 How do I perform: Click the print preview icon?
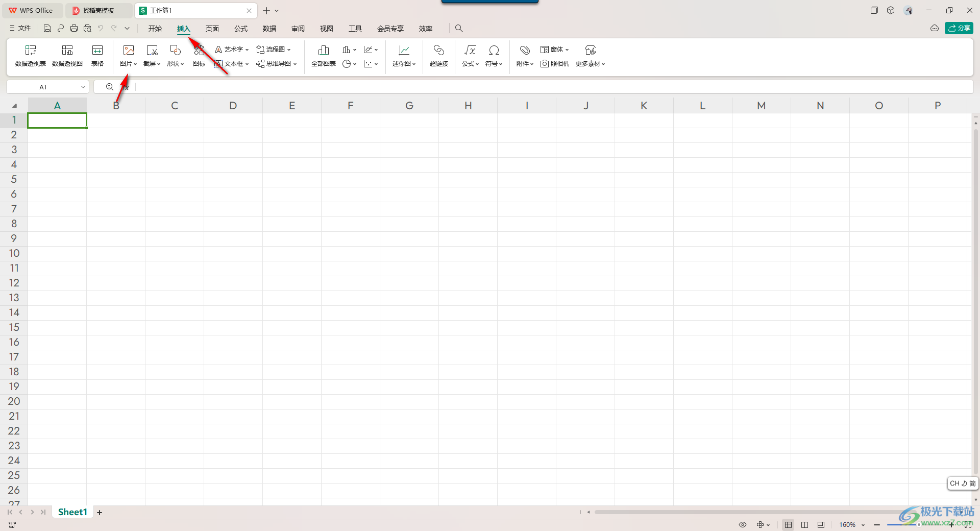[x=87, y=29]
